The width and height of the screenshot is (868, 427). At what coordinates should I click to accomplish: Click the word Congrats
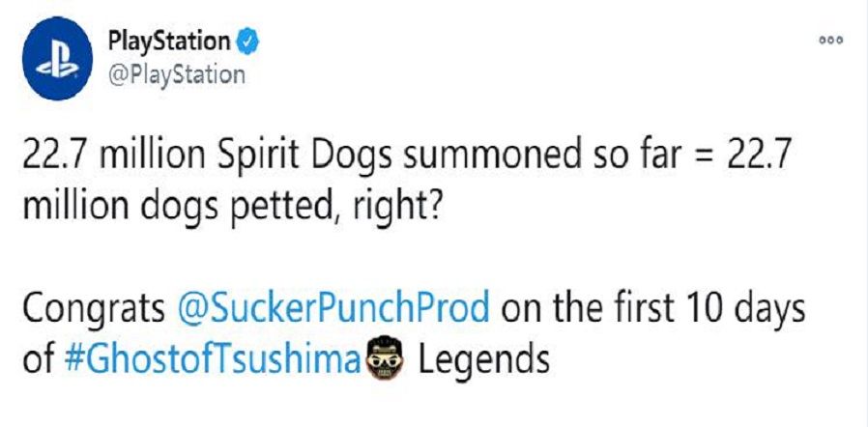pos(94,310)
